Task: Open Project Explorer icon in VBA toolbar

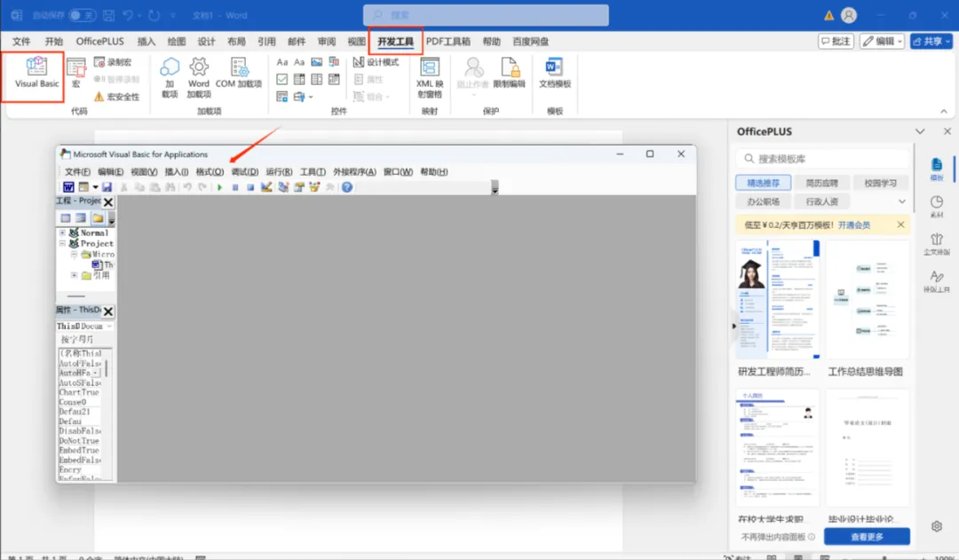Action: 283,187
